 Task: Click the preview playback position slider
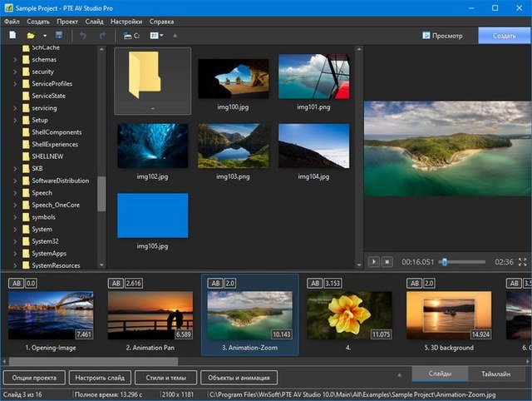(444, 261)
